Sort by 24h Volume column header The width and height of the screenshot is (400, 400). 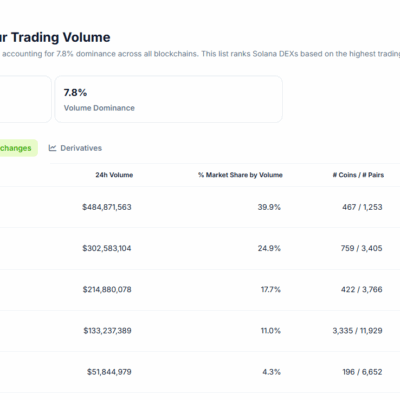114,175
